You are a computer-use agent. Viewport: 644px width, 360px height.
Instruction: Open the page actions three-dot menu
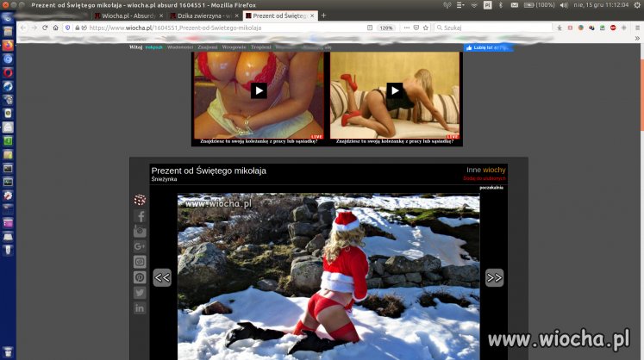pos(407,28)
